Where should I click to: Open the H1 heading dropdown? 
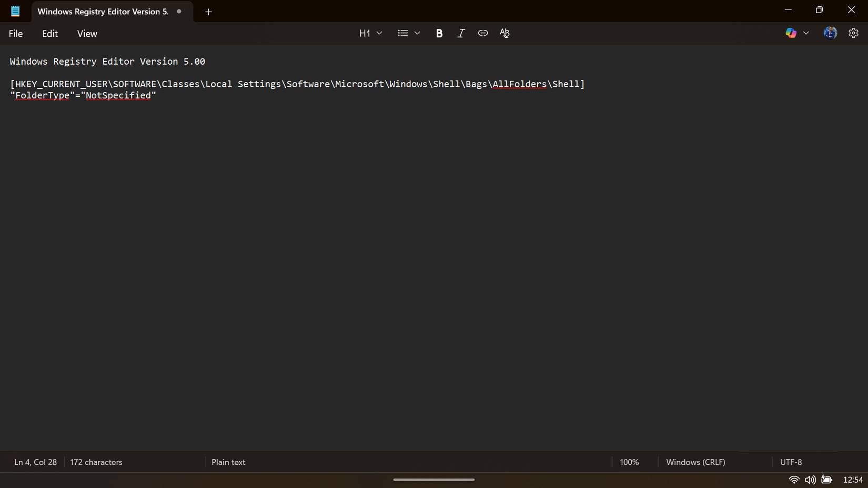coord(370,33)
